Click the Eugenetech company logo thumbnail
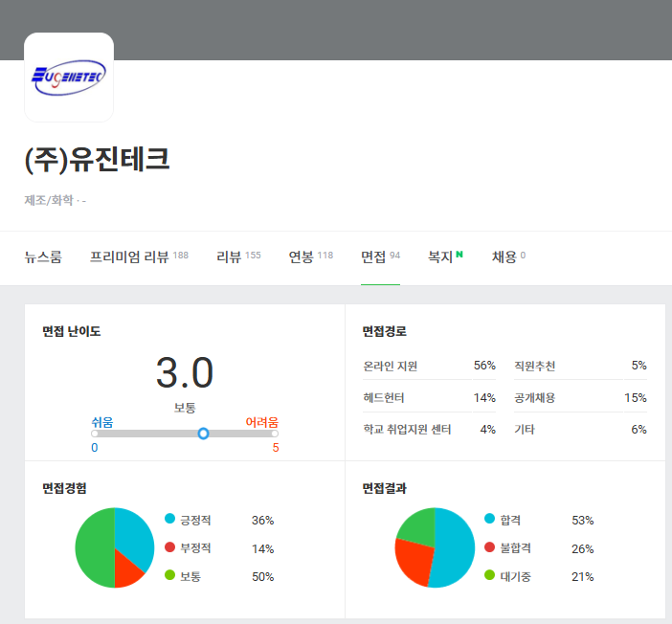This screenshot has height=624, width=672. pos(69,78)
